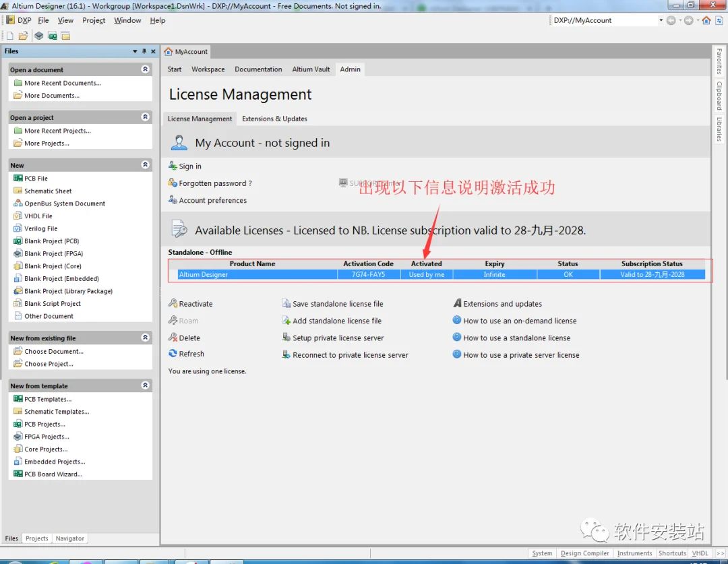Click Forgotten password link

click(x=216, y=183)
